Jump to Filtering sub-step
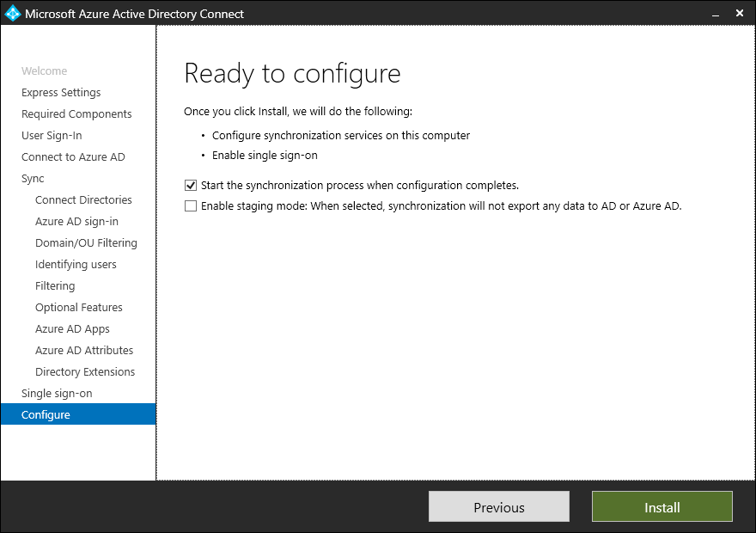Viewport: 756px width, 533px height. click(55, 286)
